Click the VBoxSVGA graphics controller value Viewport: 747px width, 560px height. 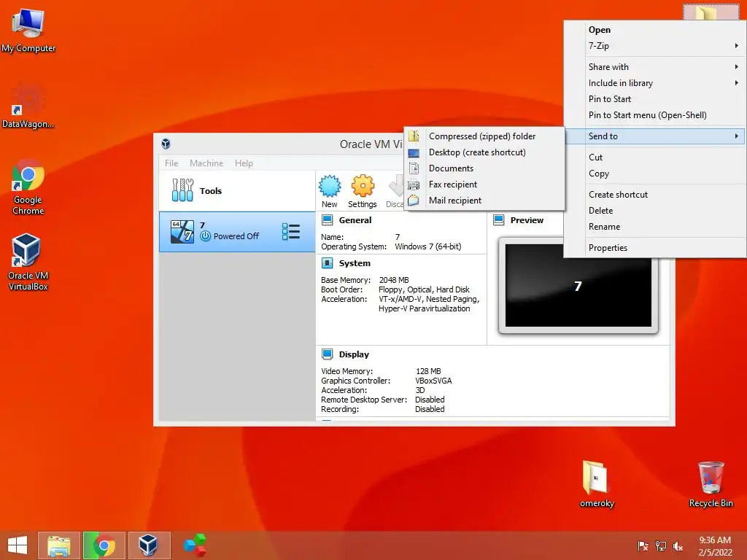click(x=433, y=381)
